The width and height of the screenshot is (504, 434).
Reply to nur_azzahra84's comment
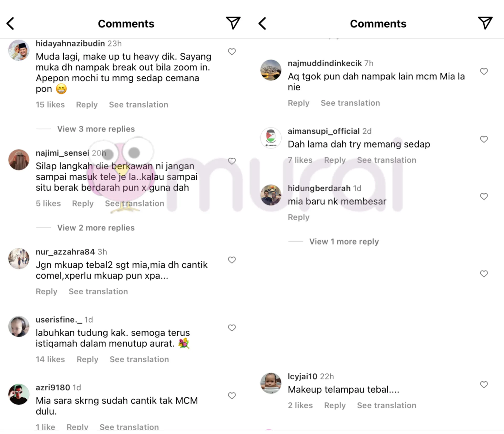pos(46,292)
